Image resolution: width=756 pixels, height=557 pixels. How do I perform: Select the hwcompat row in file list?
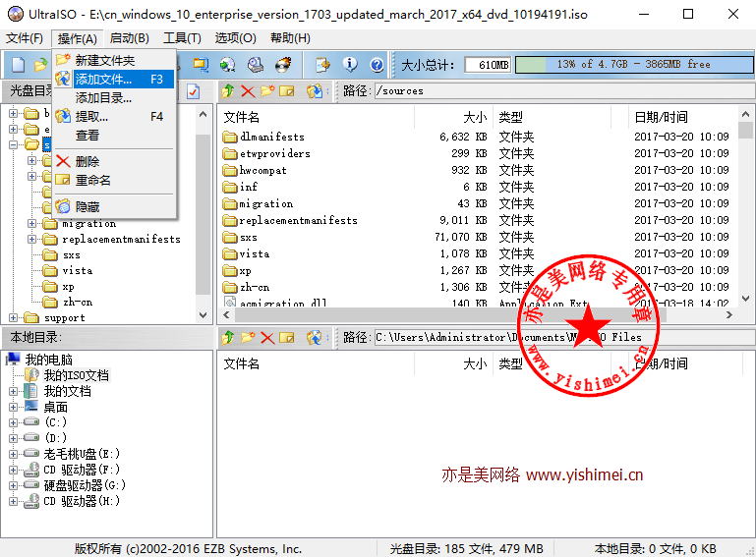(x=477, y=170)
